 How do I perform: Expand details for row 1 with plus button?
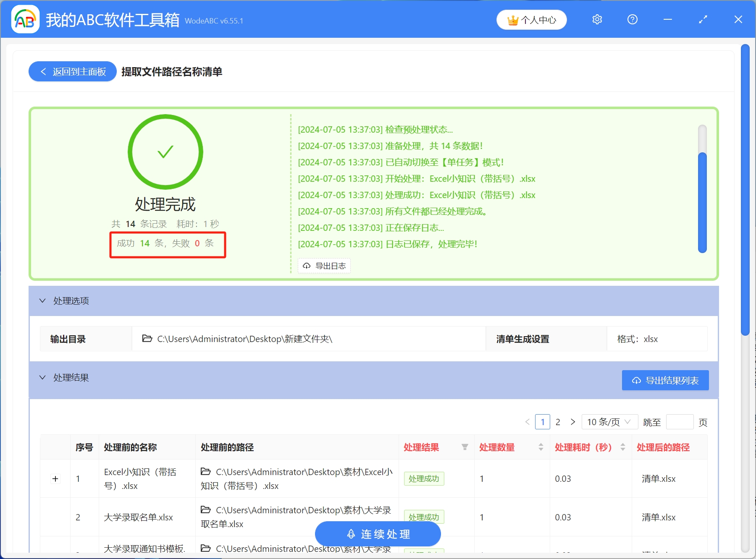pyautogui.click(x=55, y=478)
